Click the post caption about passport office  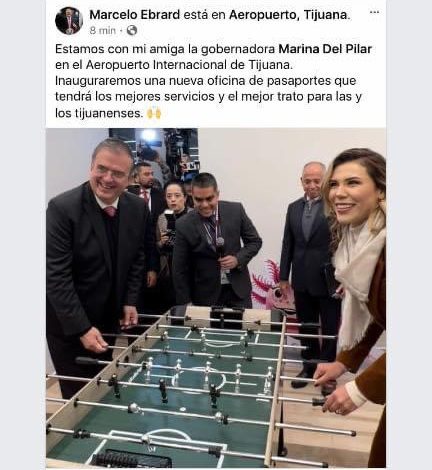pos(213,81)
